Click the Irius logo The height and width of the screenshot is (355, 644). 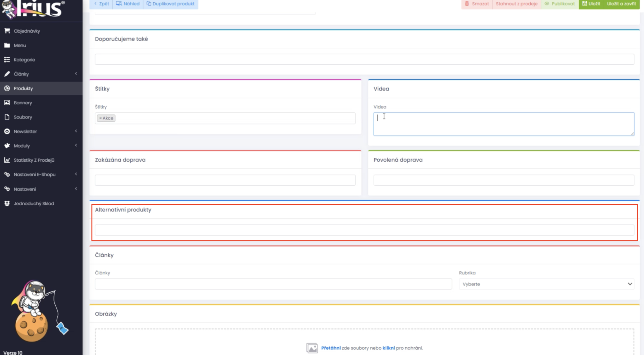(33, 9)
